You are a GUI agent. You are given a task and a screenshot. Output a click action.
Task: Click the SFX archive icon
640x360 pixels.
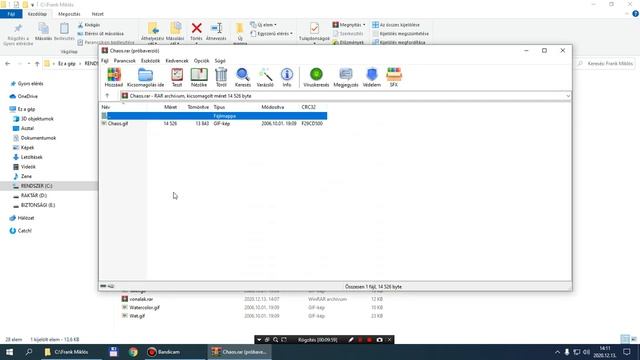[393, 77]
